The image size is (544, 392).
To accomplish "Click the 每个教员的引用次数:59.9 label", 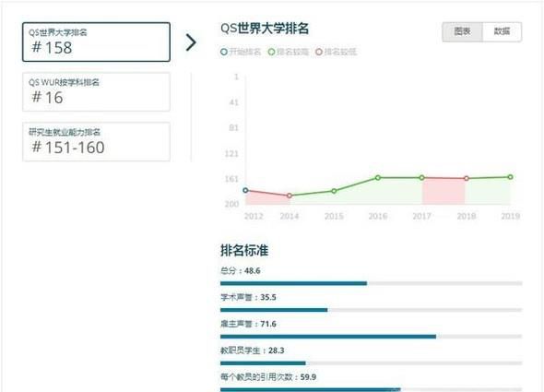I will (268, 377).
